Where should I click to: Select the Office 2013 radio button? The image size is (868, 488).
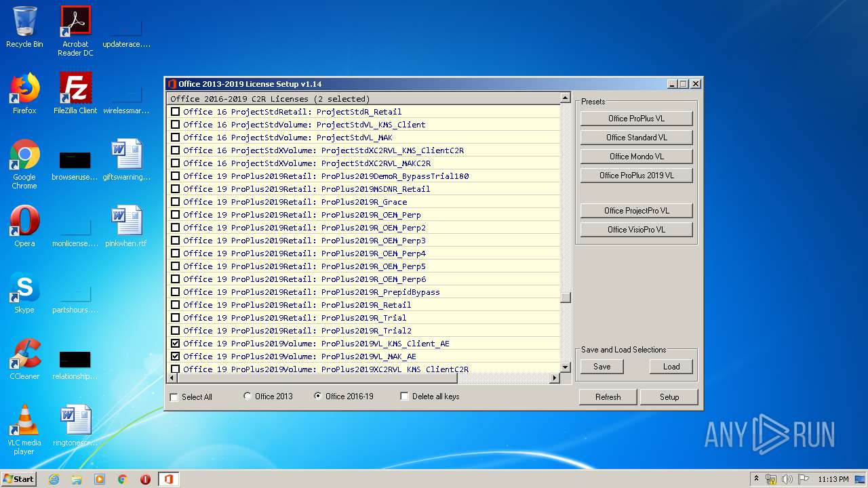point(248,396)
